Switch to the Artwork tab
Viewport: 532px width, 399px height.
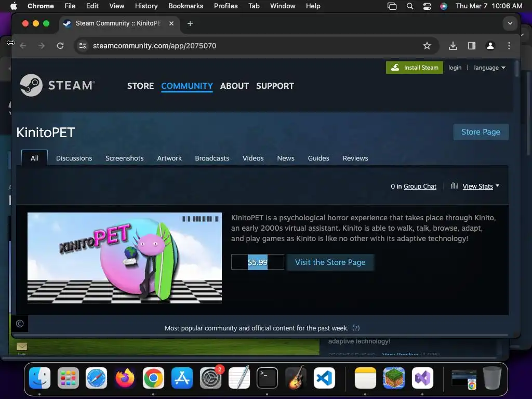click(x=169, y=158)
